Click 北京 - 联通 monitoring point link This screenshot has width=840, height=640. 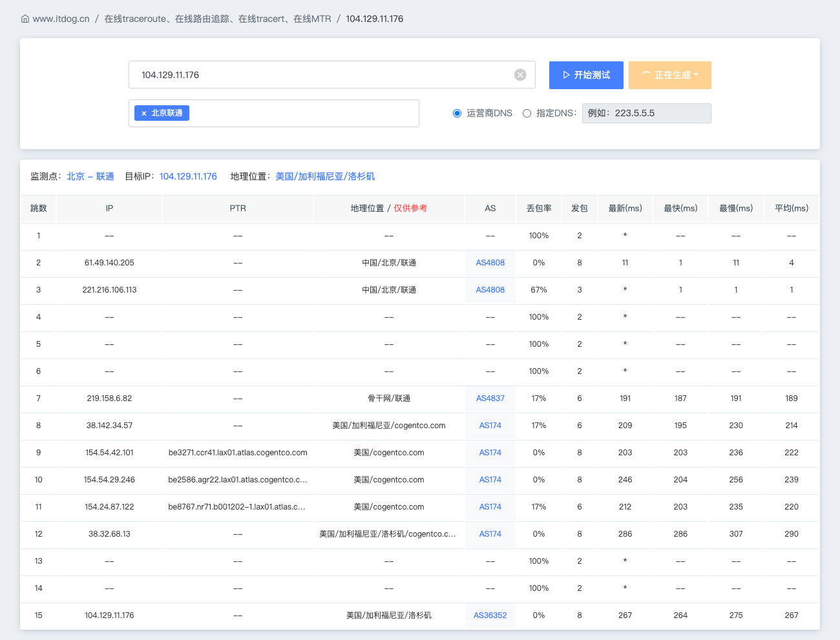click(x=90, y=176)
